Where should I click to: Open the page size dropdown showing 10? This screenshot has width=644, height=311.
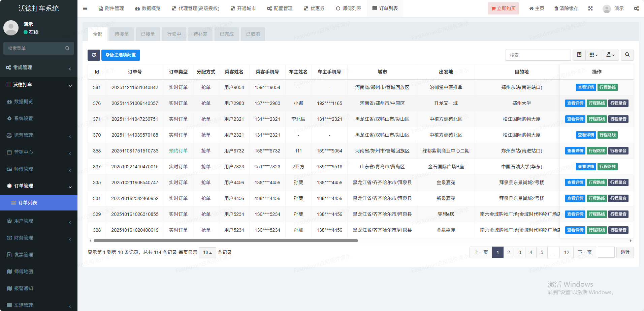click(x=207, y=253)
